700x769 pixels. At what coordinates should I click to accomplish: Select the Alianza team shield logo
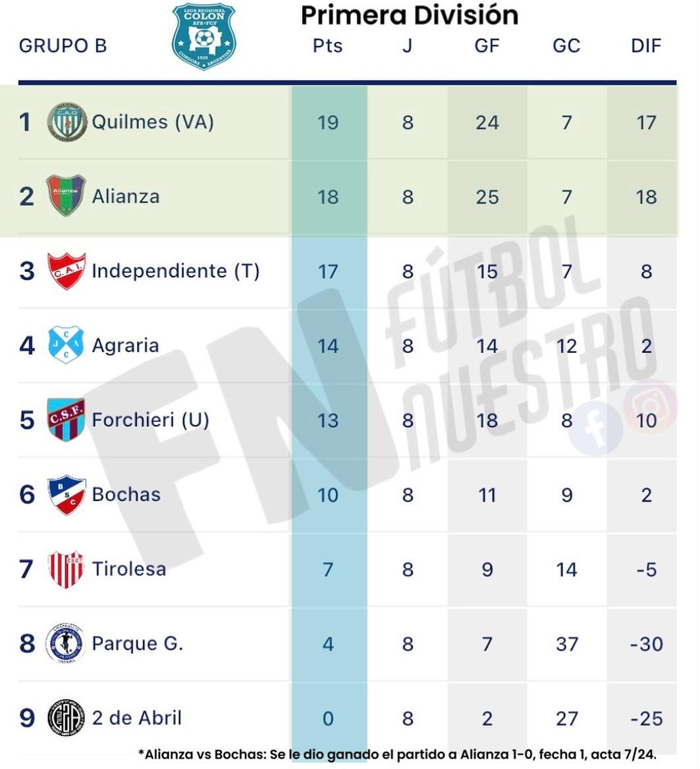click(66, 196)
